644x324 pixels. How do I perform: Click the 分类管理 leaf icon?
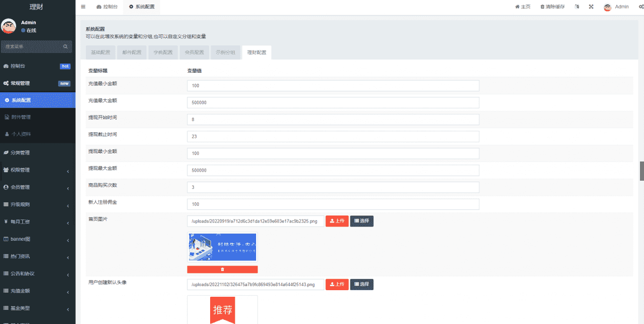[6, 152]
